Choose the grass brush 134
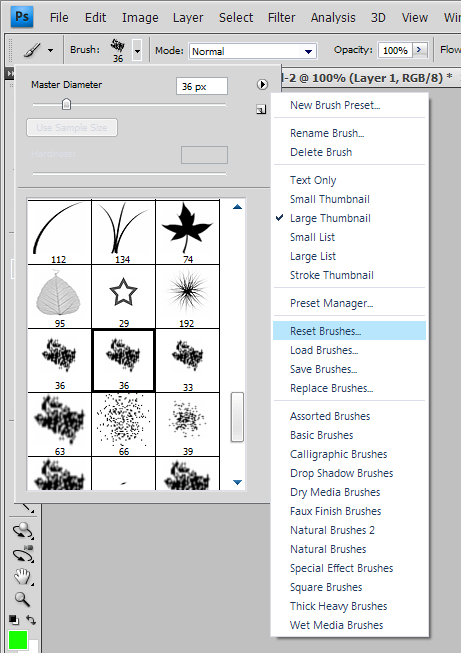The image size is (461, 653). (123, 232)
